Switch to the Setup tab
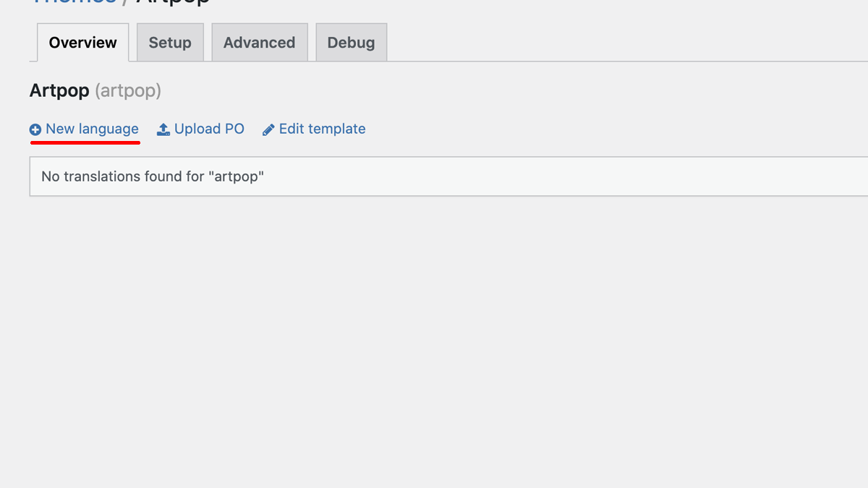The width and height of the screenshot is (868, 488). tap(170, 43)
